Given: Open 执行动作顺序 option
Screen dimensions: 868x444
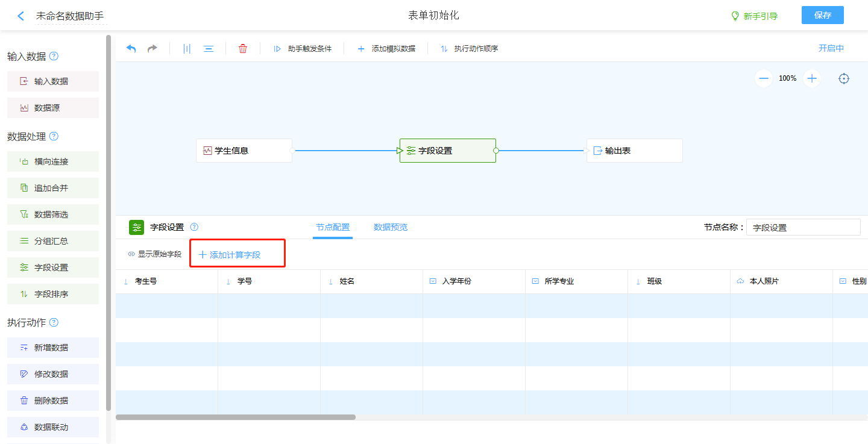Looking at the screenshot, I should (469, 49).
